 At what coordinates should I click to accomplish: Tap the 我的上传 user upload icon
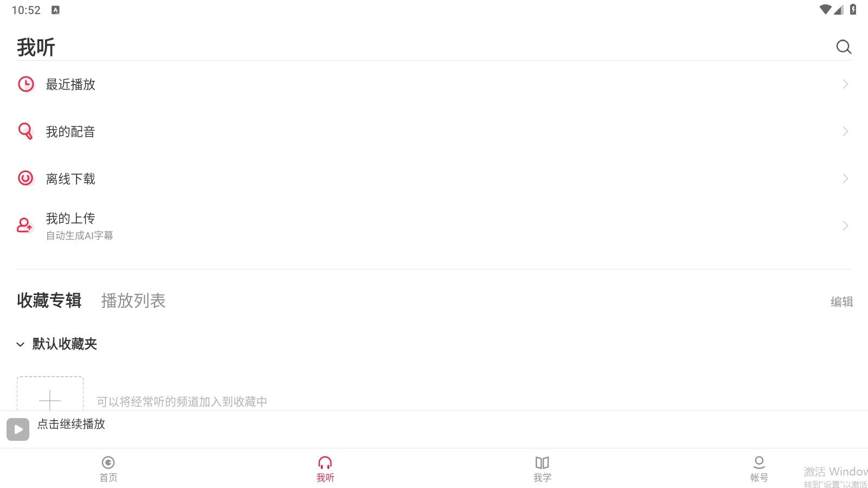click(25, 225)
